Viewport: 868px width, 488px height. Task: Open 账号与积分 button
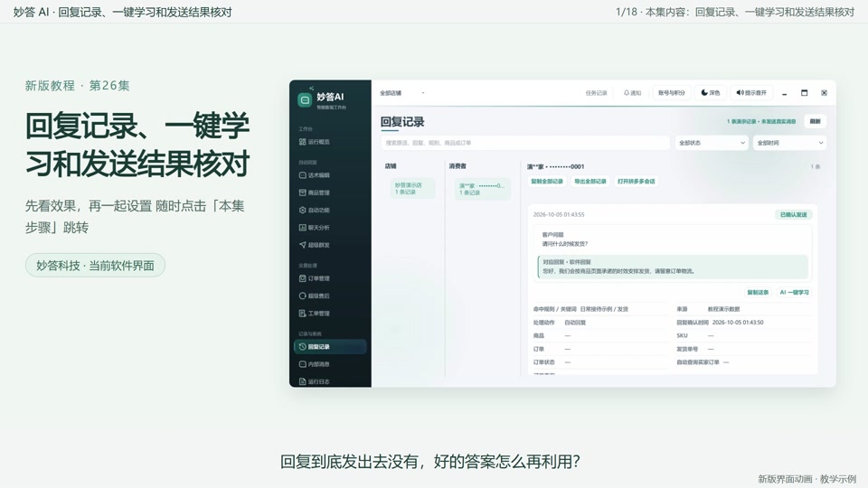[672, 93]
